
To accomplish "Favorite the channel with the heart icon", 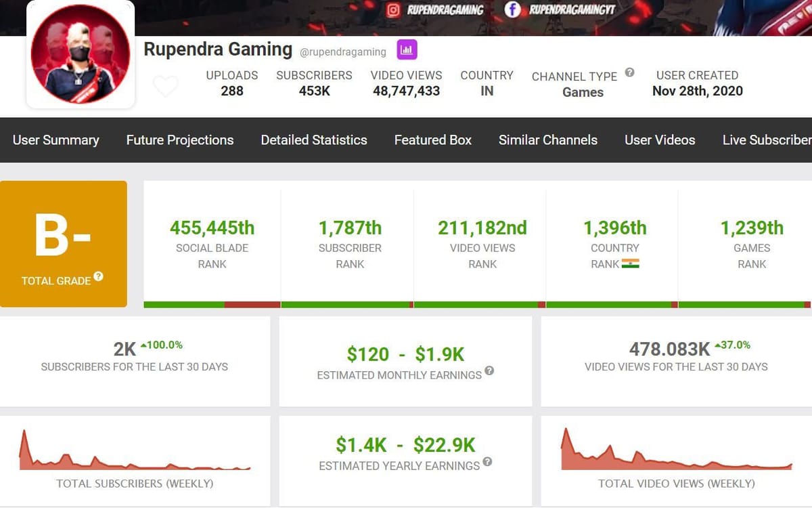I will [x=166, y=87].
